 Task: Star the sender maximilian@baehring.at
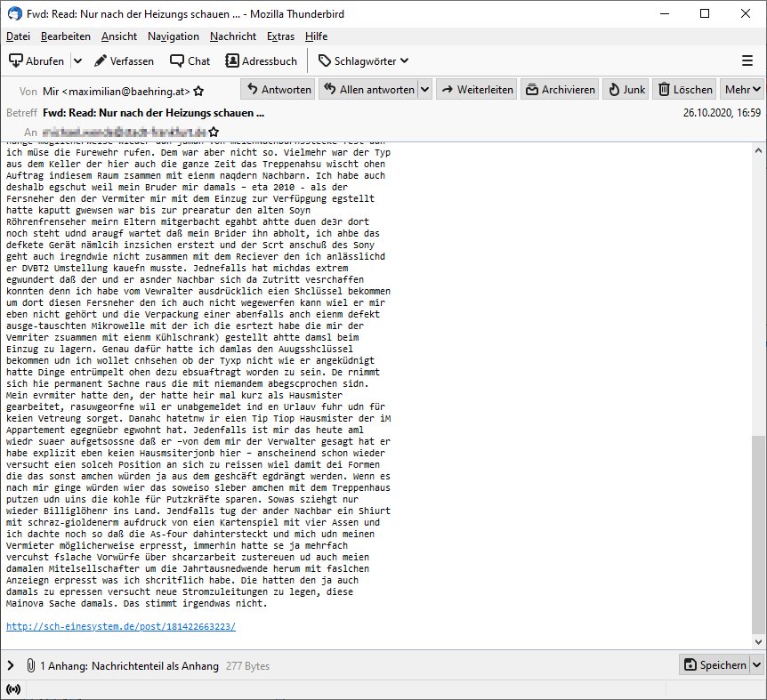[x=198, y=91]
